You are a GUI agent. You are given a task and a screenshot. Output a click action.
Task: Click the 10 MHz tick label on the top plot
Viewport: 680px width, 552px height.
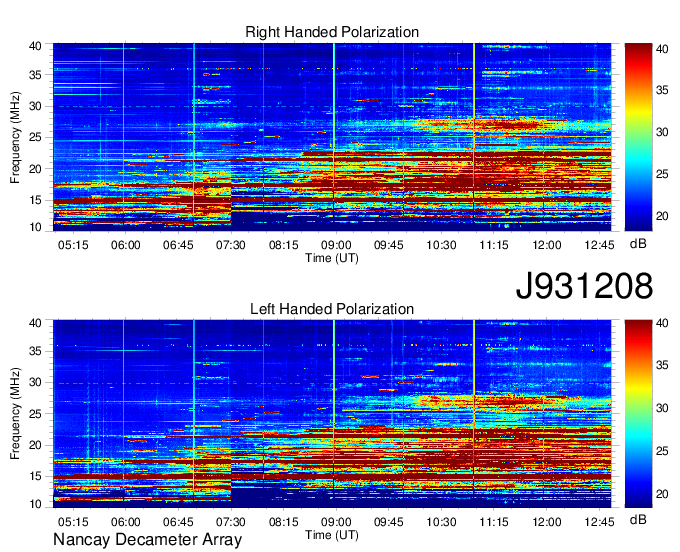tap(35, 227)
